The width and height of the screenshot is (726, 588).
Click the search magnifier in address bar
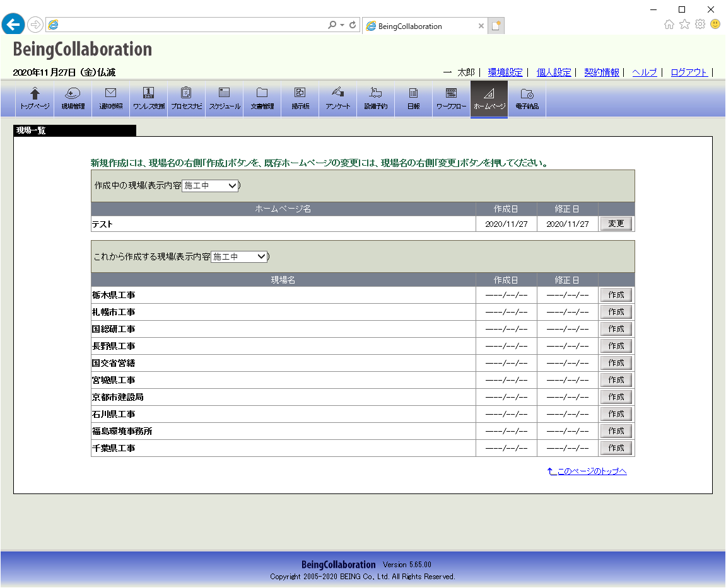click(332, 25)
